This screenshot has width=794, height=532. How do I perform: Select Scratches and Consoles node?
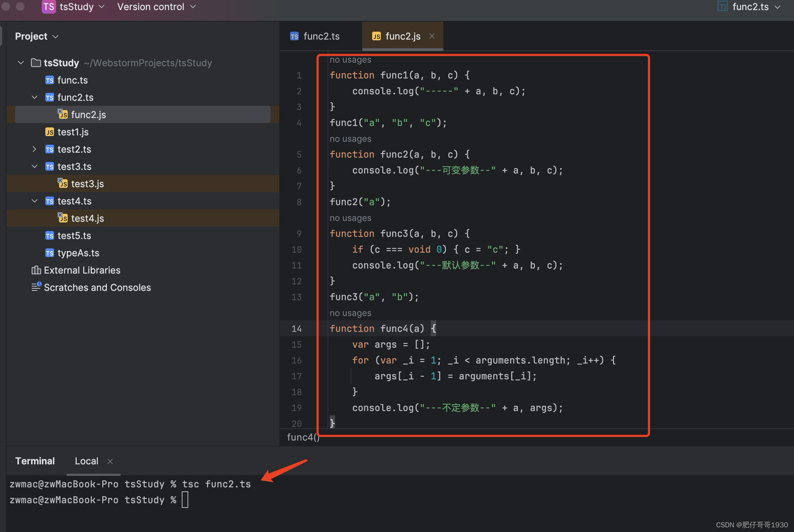pyautogui.click(x=97, y=287)
